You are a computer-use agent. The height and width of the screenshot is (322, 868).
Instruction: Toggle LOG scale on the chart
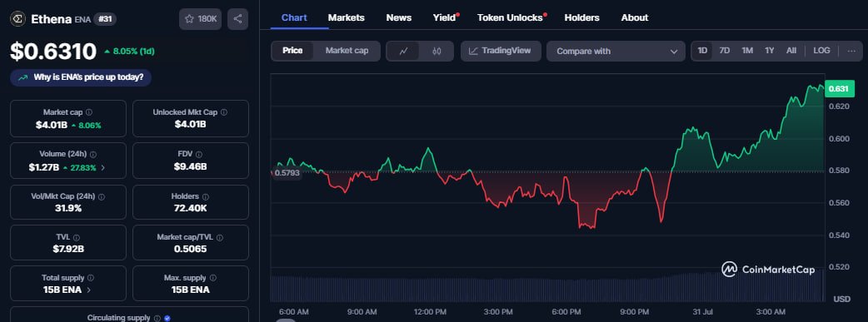pyautogui.click(x=821, y=51)
